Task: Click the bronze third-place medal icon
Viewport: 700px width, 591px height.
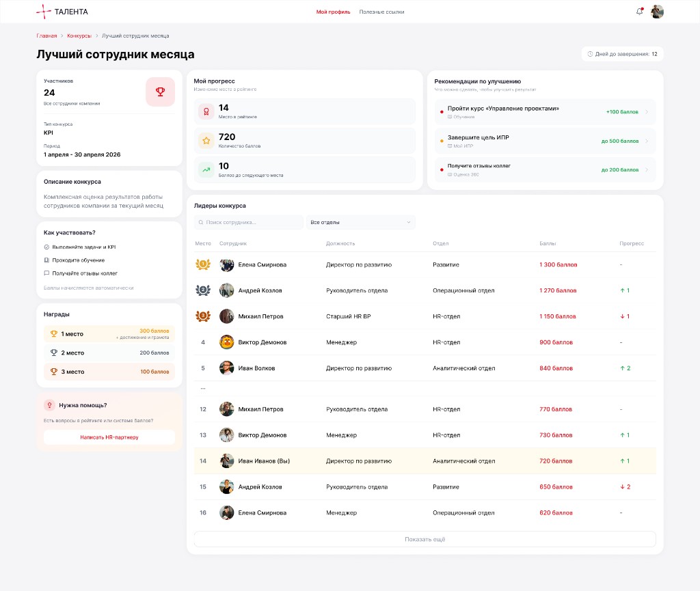Action: point(203,316)
